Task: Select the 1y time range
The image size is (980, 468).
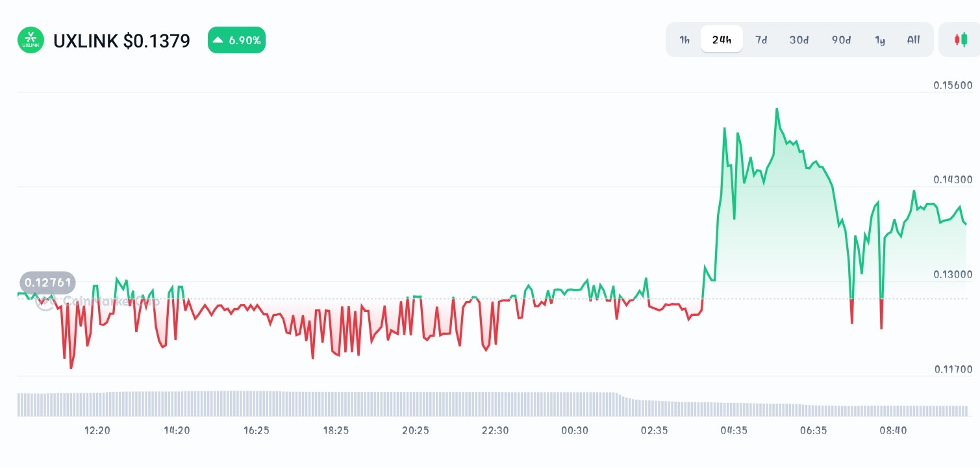Action: coord(880,40)
